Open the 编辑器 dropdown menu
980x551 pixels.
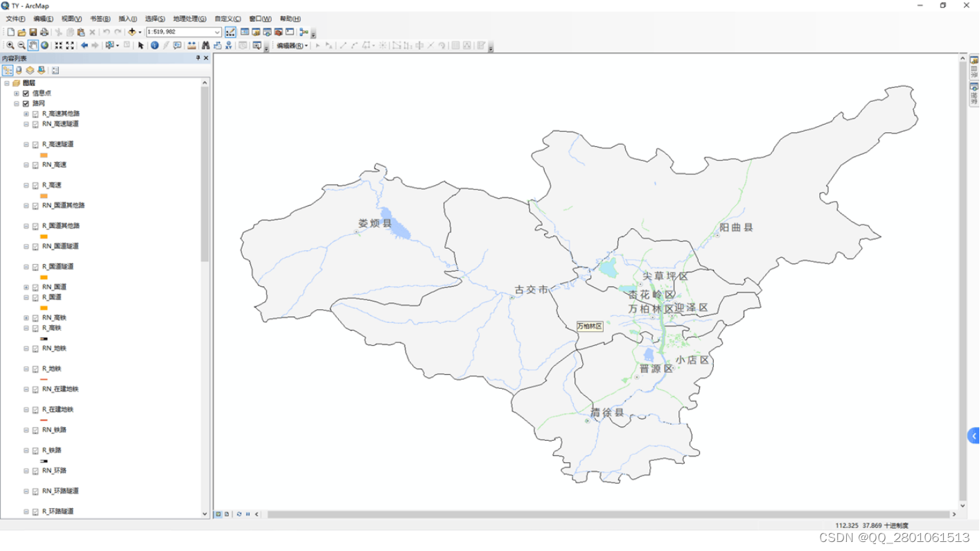292,45
